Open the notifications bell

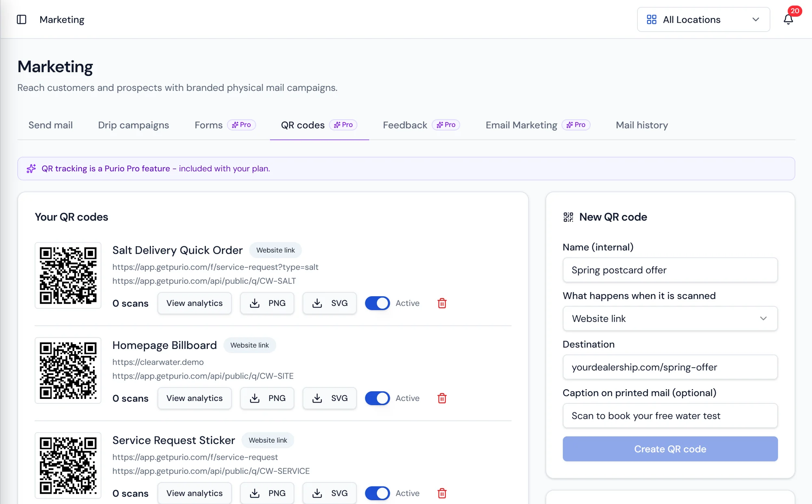(x=788, y=19)
